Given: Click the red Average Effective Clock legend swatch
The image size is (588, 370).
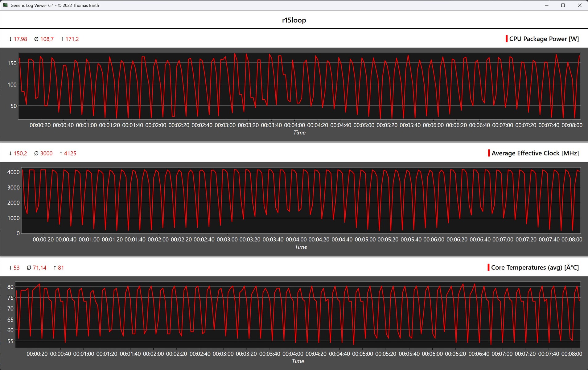Looking at the screenshot, I should (x=489, y=153).
